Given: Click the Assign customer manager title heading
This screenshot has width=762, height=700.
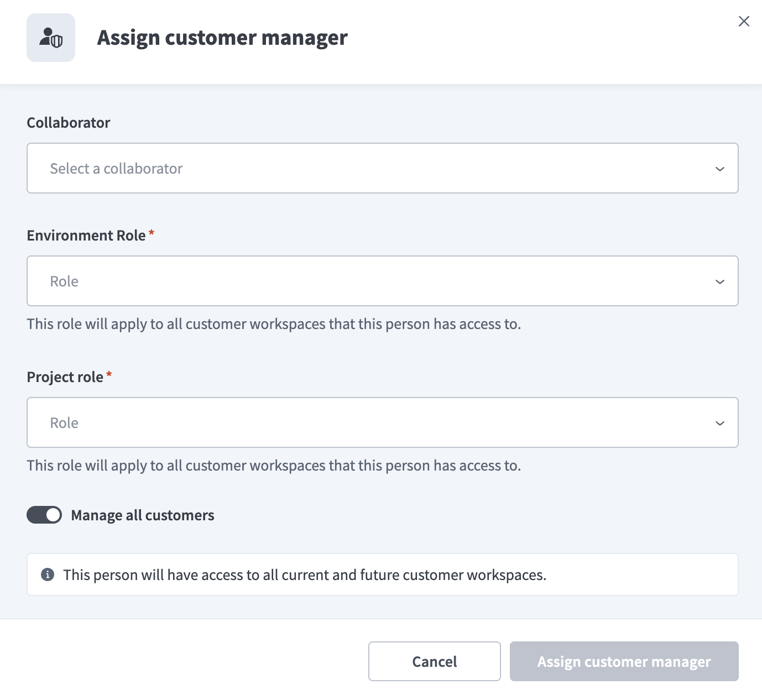Looking at the screenshot, I should click(222, 38).
